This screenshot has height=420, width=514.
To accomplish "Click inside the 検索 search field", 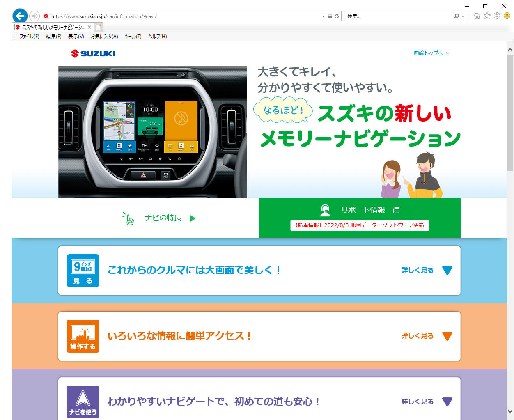I will pyautogui.click(x=398, y=16).
